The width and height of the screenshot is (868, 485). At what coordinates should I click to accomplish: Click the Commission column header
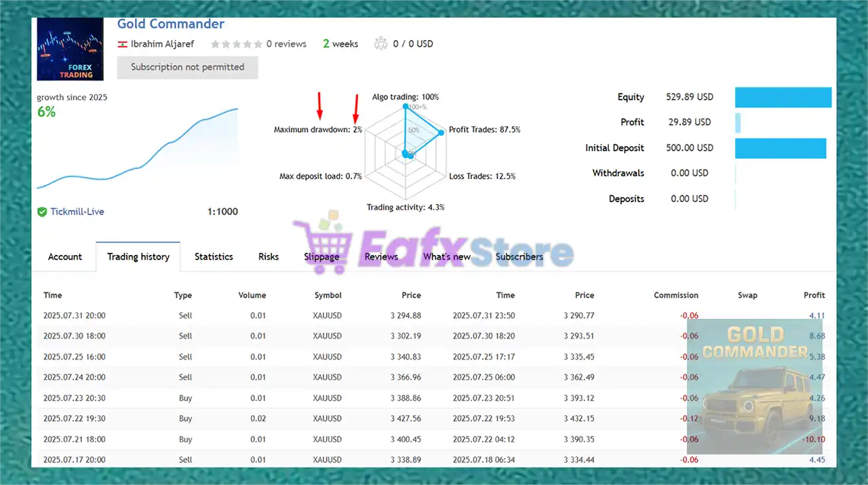676,295
